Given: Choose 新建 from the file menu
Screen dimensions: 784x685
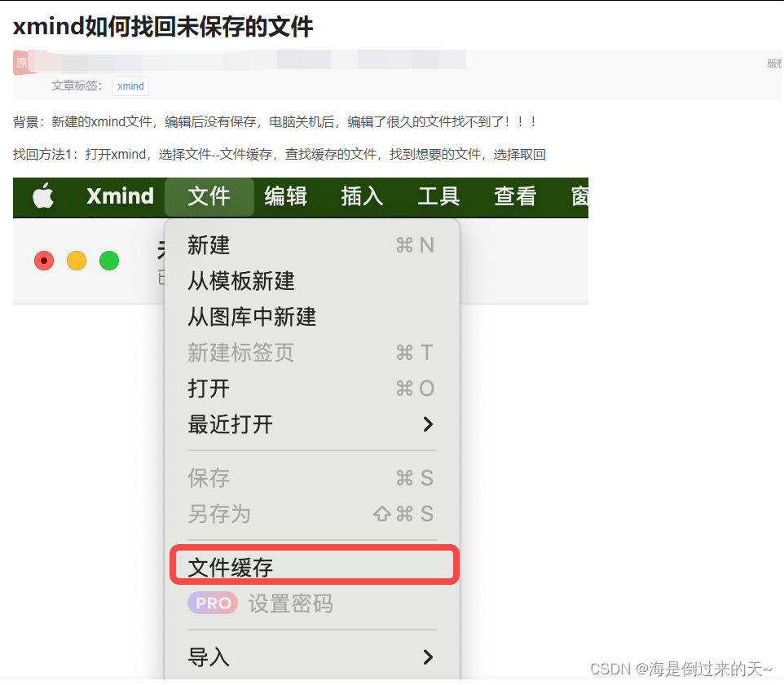Looking at the screenshot, I should pyautogui.click(x=311, y=245).
